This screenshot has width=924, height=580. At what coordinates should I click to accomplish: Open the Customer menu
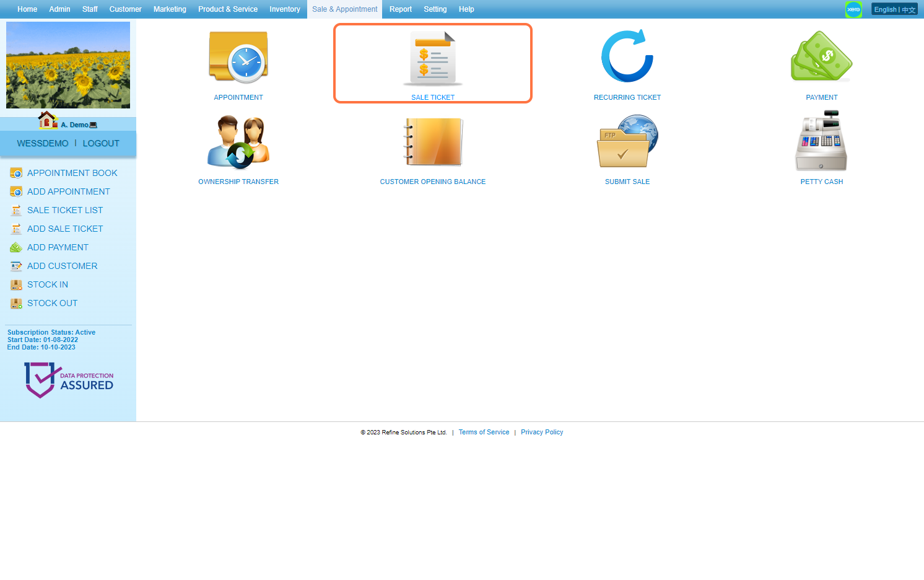click(x=125, y=9)
